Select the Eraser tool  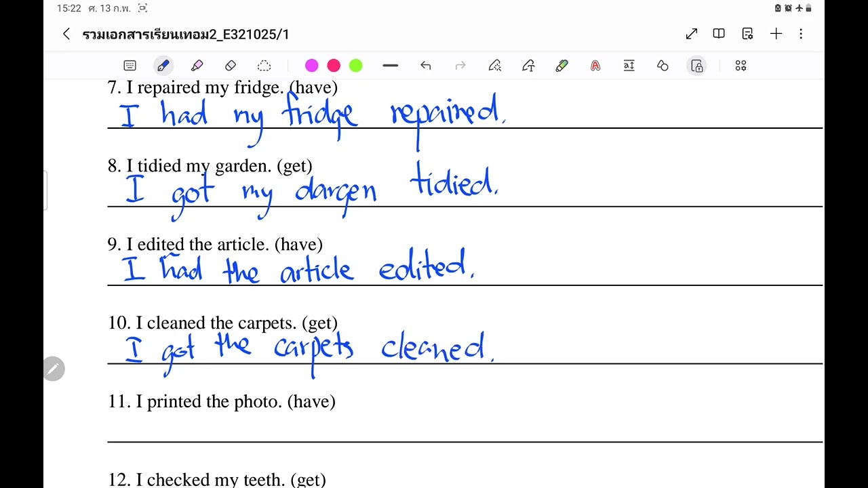(x=231, y=66)
